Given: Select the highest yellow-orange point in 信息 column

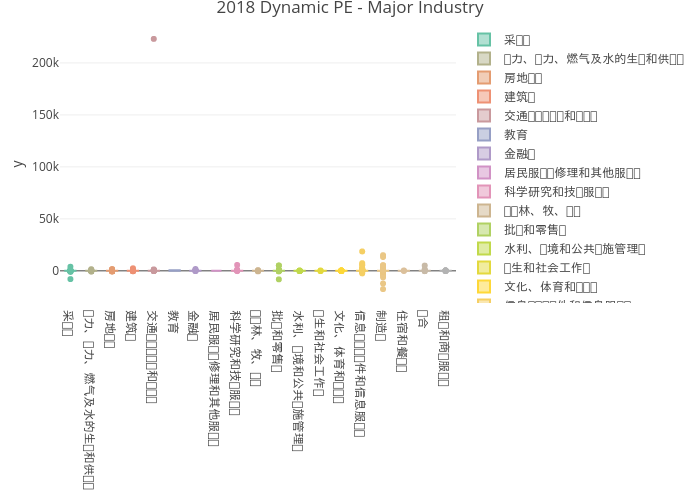Looking at the screenshot, I should click(362, 251).
